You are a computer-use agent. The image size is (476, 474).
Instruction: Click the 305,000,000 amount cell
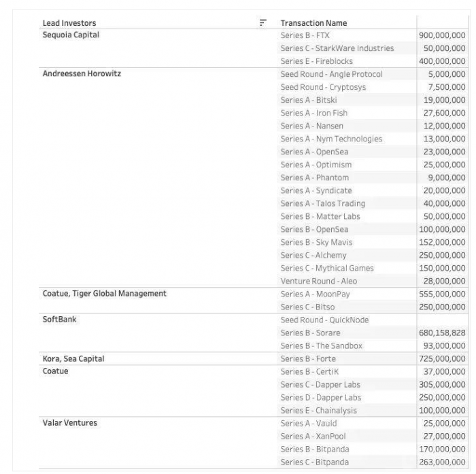coord(442,384)
